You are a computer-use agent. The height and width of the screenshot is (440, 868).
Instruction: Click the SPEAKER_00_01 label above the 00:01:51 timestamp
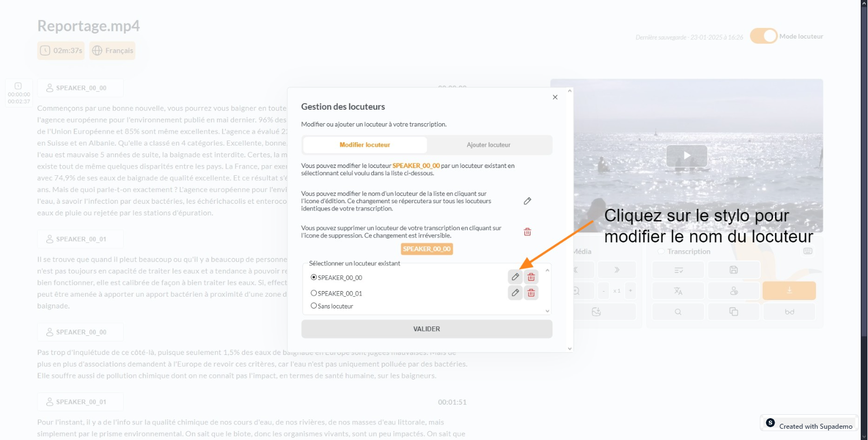[81, 402]
